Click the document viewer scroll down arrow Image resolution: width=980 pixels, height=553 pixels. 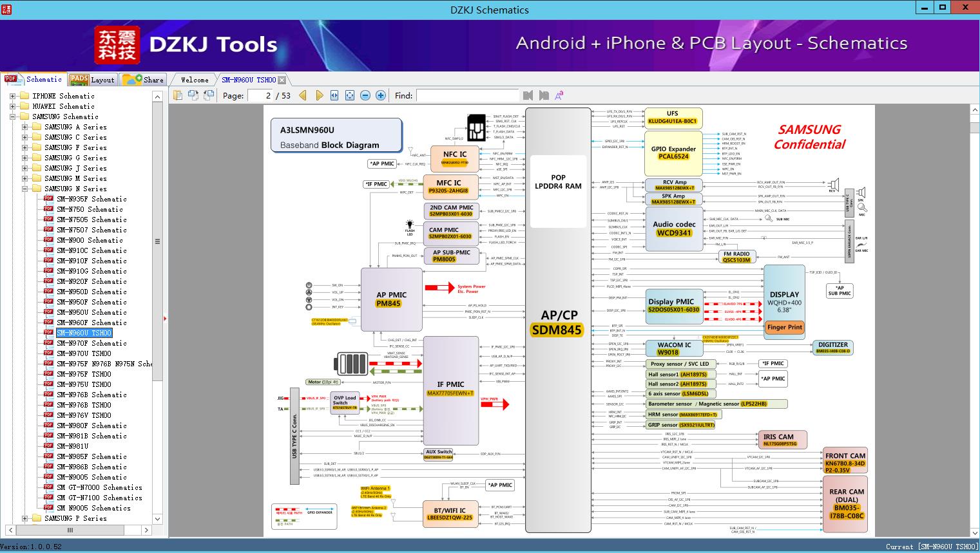[x=974, y=532]
